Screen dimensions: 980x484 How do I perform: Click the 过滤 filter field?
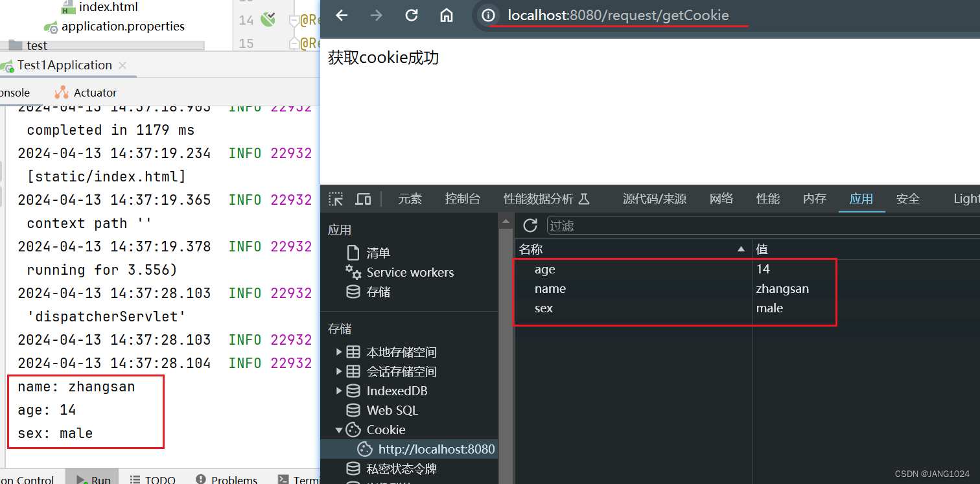click(764, 225)
